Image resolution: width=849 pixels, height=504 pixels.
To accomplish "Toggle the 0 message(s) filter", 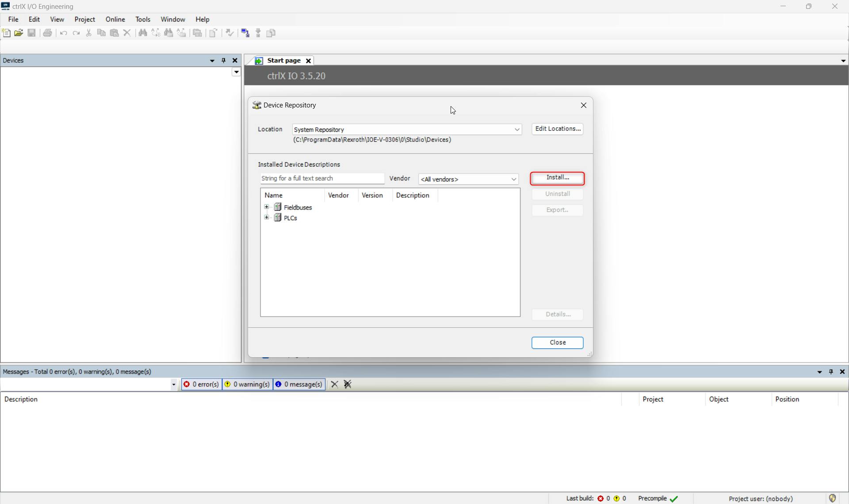I will pyautogui.click(x=299, y=385).
